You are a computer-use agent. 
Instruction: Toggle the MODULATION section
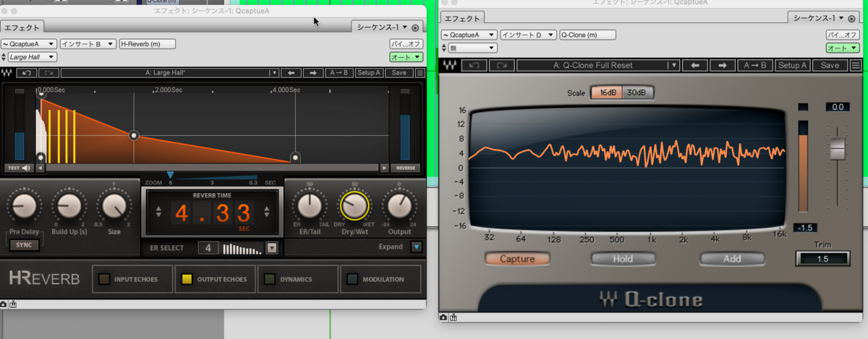click(x=381, y=279)
